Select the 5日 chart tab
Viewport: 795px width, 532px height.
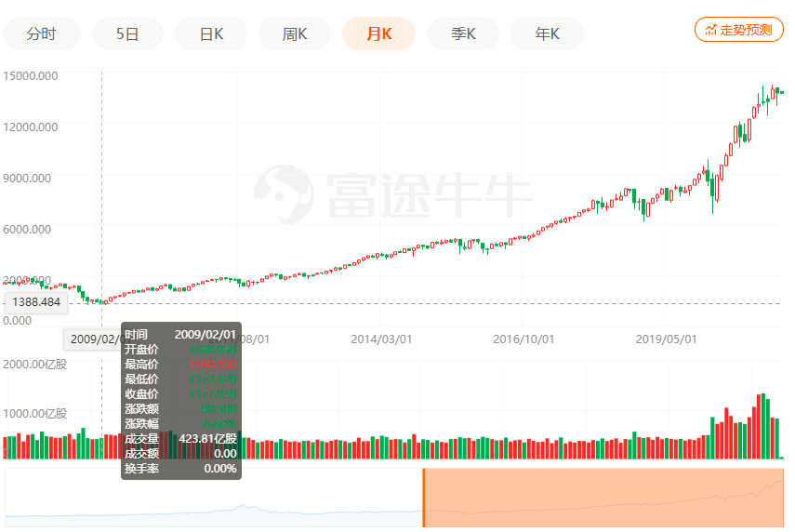click(x=127, y=33)
